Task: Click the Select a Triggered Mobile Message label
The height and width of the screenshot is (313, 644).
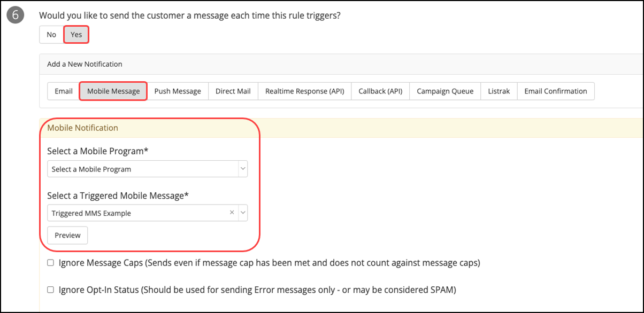Action: coord(118,195)
